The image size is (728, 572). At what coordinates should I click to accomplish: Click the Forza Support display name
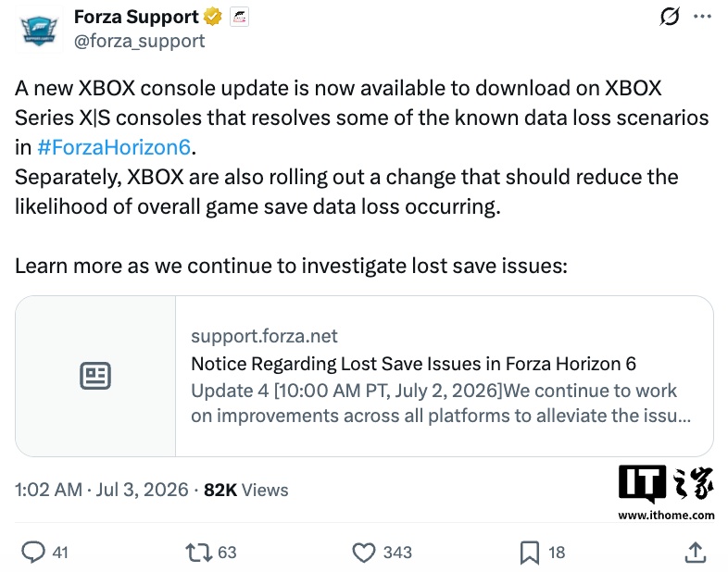point(136,17)
